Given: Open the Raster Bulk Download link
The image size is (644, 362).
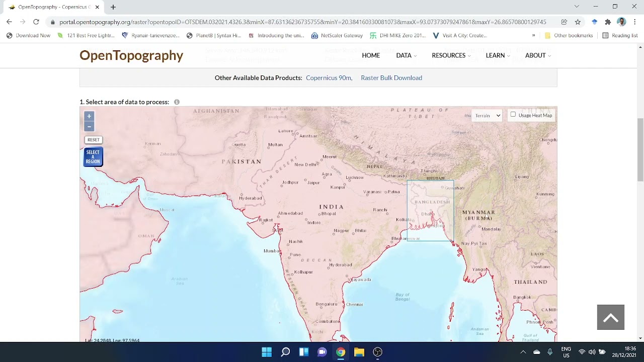Looking at the screenshot, I should 391,78.
